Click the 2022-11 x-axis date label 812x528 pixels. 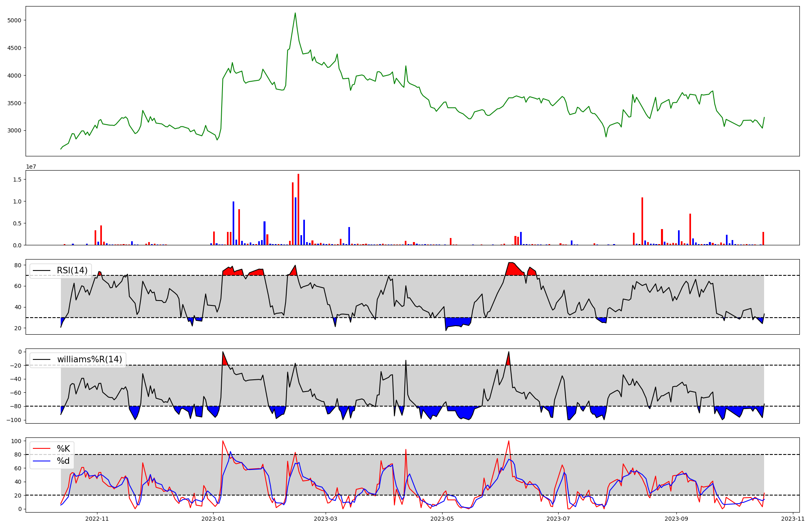(x=97, y=519)
